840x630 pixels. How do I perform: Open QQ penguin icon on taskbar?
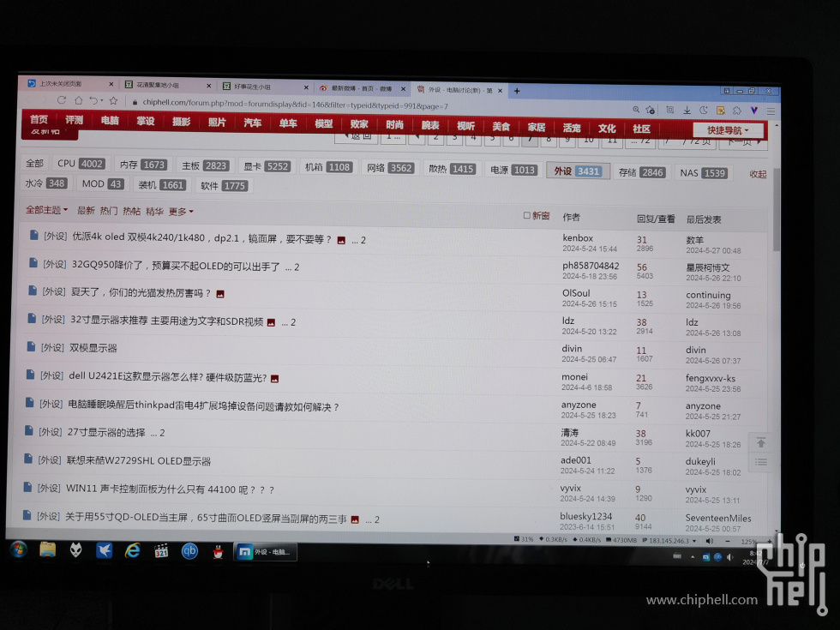[218, 552]
